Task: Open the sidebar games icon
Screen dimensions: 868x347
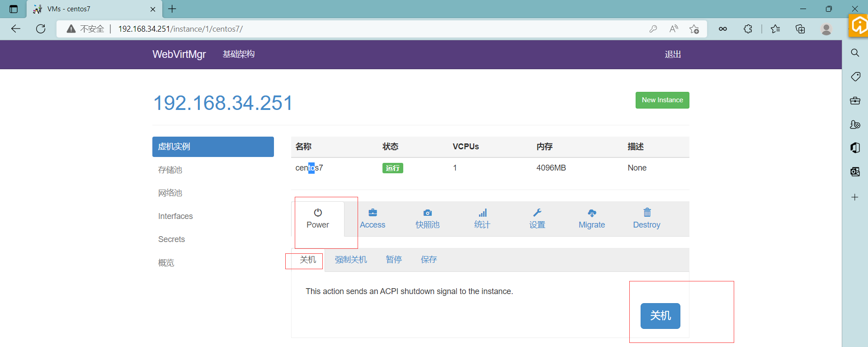Action: [x=855, y=124]
